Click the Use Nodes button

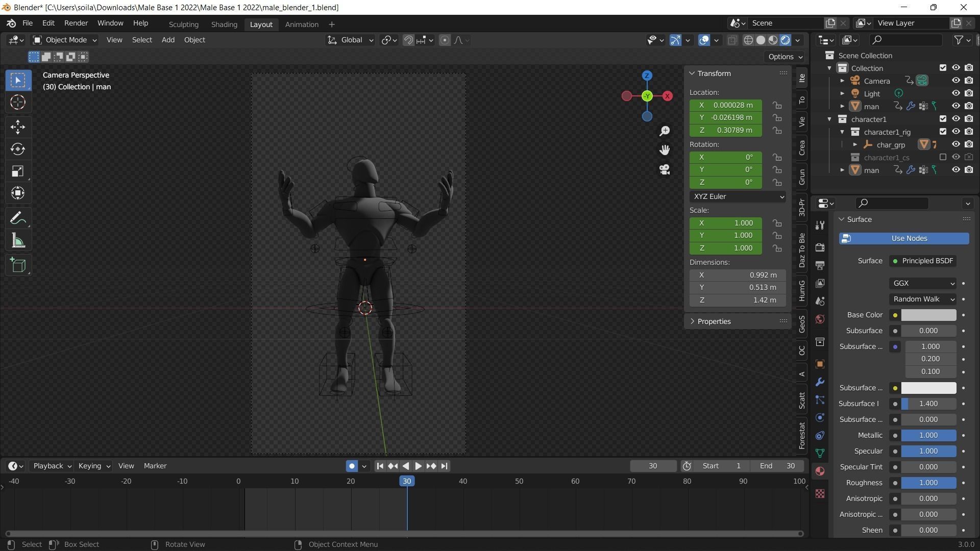(x=904, y=238)
